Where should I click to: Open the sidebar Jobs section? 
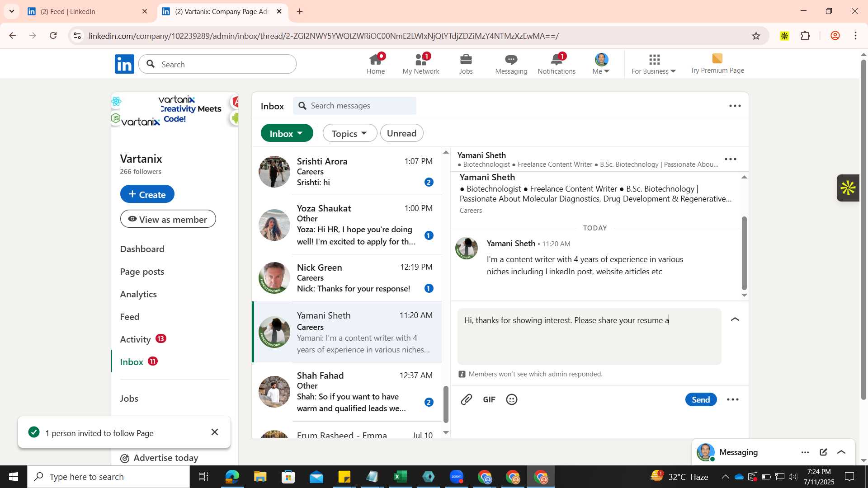pyautogui.click(x=129, y=399)
